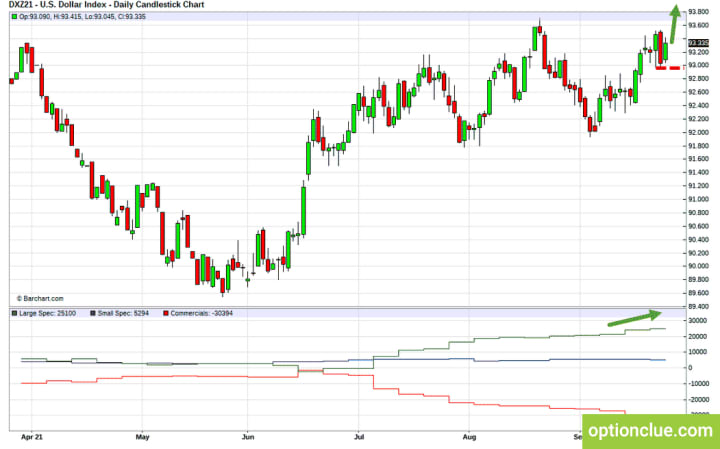
Task: Click the 89.400 price axis label
Action: coord(698,306)
